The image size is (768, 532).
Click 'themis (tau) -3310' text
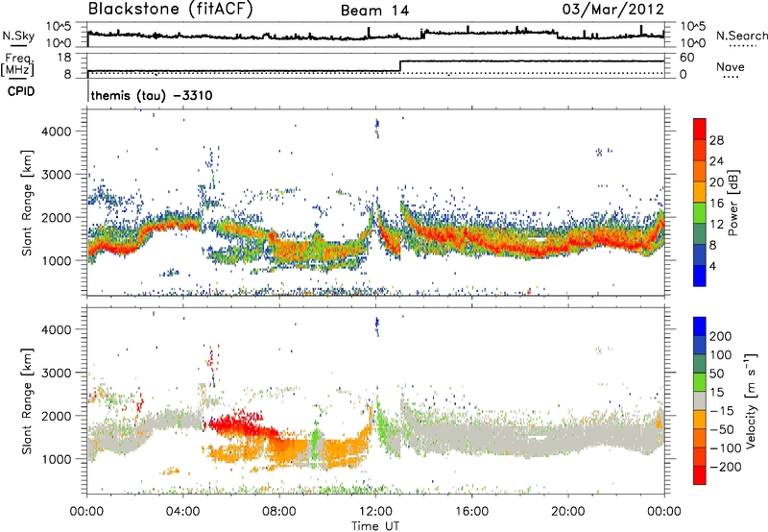click(x=152, y=95)
